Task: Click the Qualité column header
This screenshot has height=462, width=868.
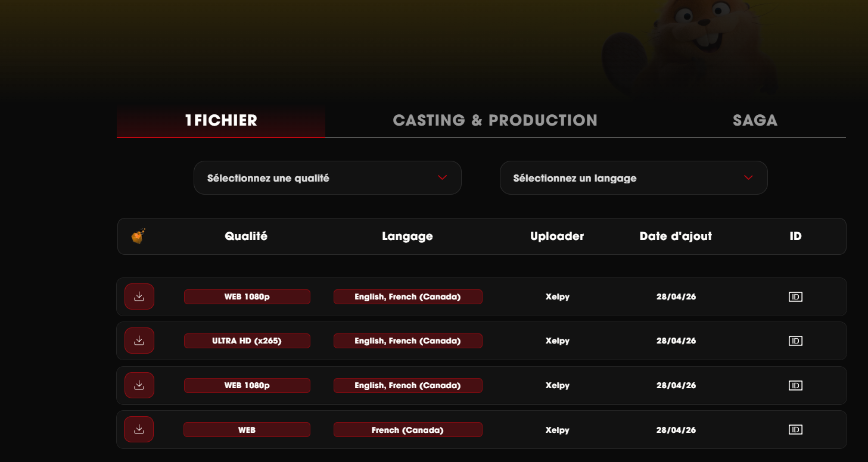Action: (x=246, y=236)
